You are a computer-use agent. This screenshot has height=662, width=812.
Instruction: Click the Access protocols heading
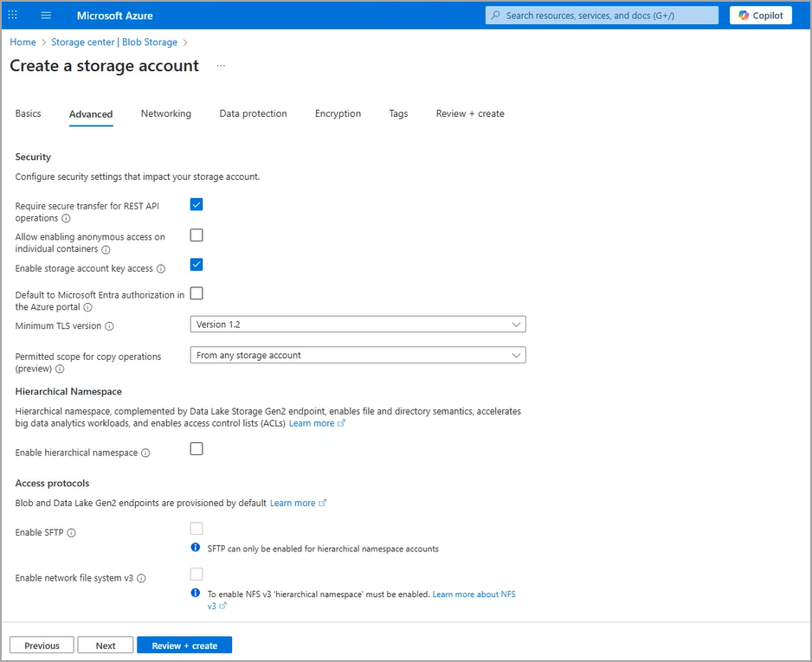pos(52,484)
